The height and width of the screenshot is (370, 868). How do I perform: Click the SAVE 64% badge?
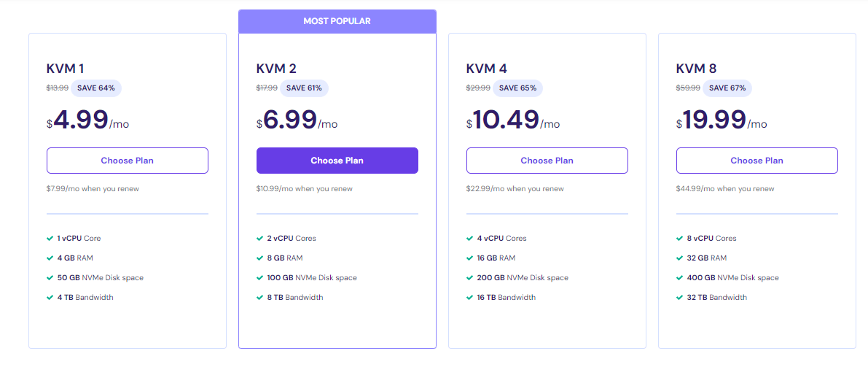[97, 88]
